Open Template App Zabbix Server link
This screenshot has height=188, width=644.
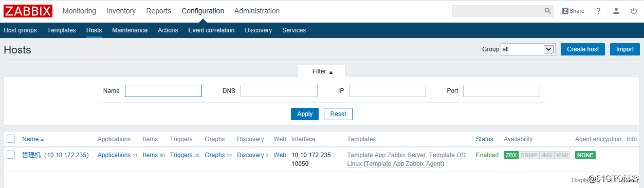(x=387, y=155)
